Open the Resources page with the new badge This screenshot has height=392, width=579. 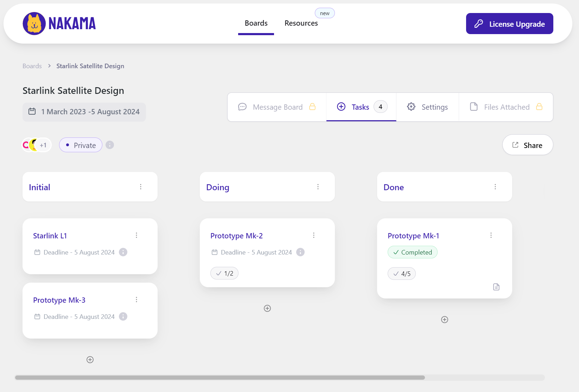point(301,23)
